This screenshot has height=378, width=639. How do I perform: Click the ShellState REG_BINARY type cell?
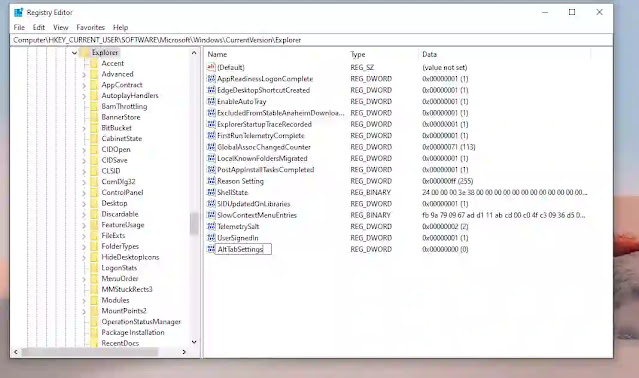click(x=370, y=192)
